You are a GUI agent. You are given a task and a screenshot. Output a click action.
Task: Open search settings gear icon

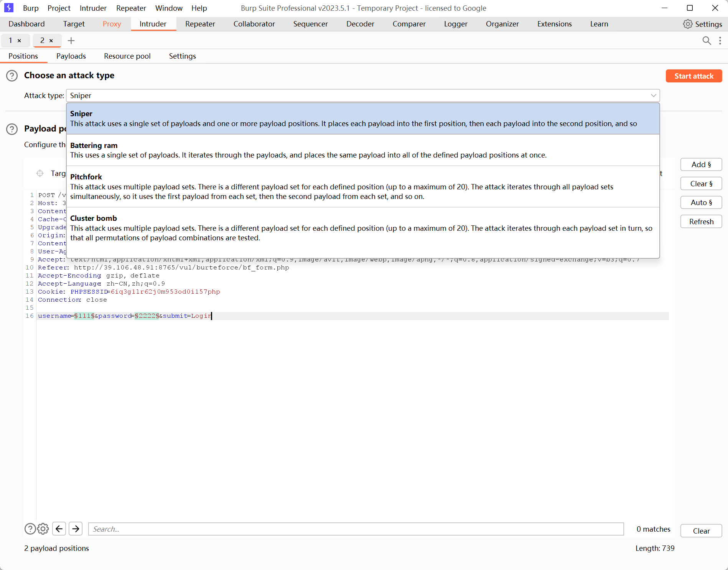click(x=43, y=529)
